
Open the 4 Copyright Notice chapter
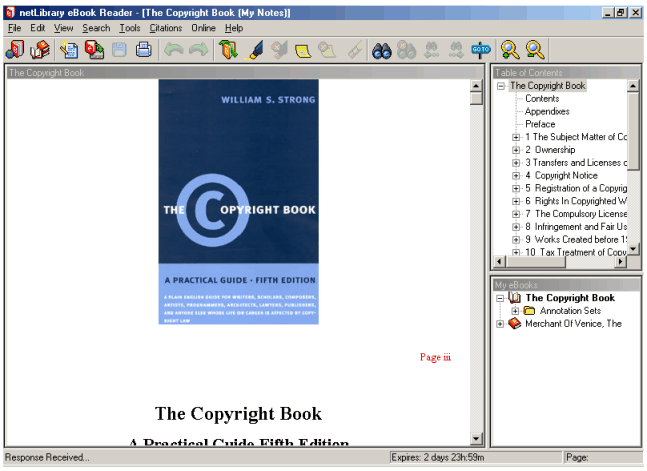[561, 175]
